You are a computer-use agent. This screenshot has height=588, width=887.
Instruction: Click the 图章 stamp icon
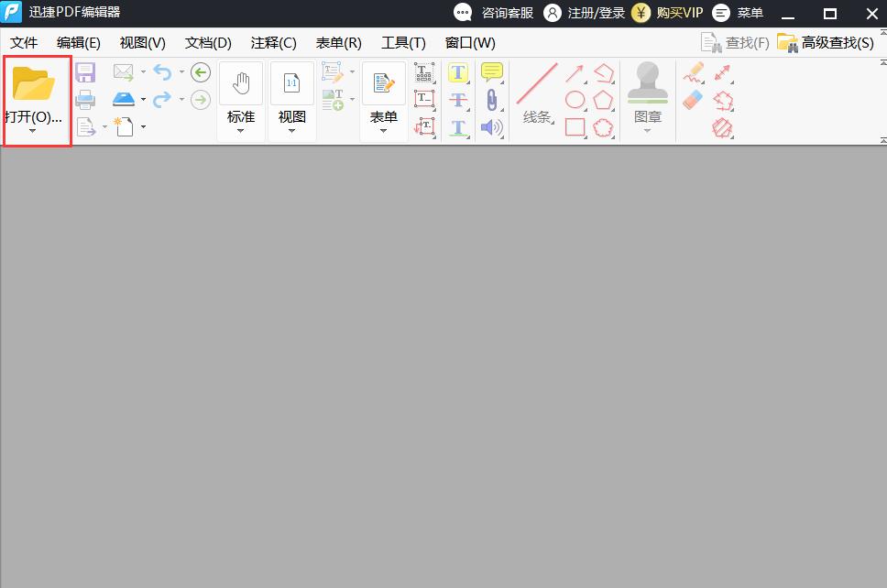click(648, 82)
